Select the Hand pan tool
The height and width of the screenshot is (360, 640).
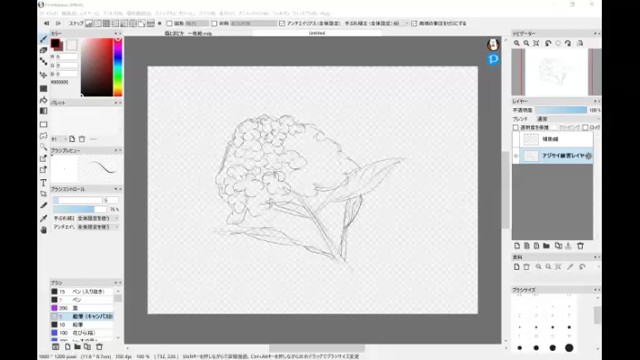tap(43, 230)
